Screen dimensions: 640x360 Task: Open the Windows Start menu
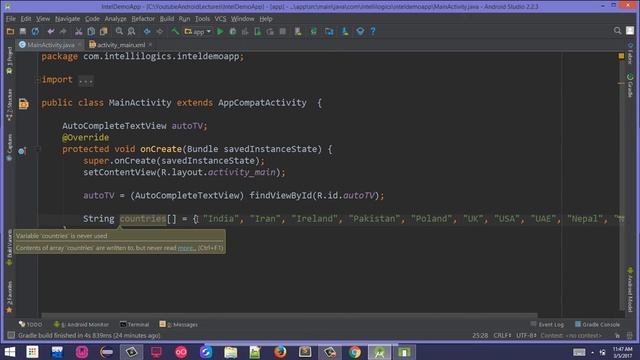coord(10,352)
